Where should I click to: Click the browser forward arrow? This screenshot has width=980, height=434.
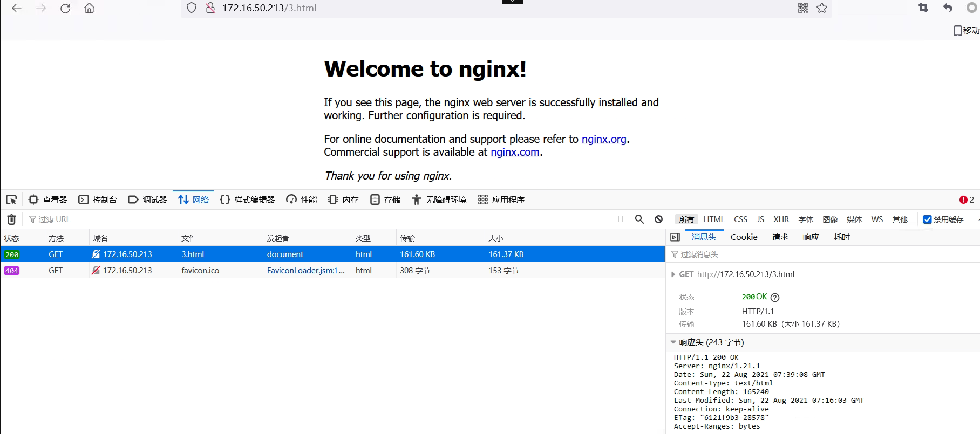(x=41, y=8)
